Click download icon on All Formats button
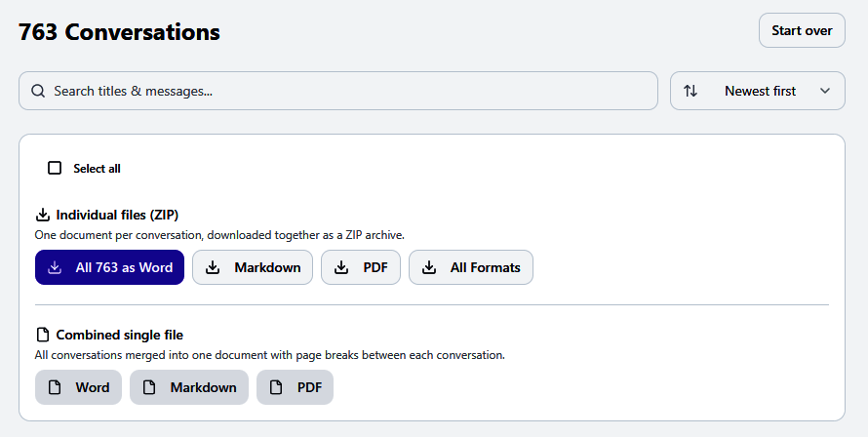This screenshot has width=868, height=437. pos(429,267)
